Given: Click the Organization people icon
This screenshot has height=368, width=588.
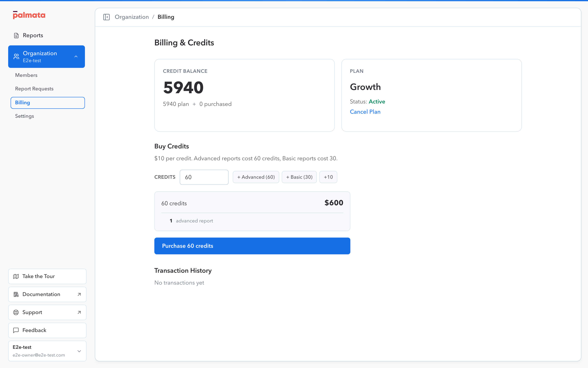Looking at the screenshot, I should tap(16, 56).
